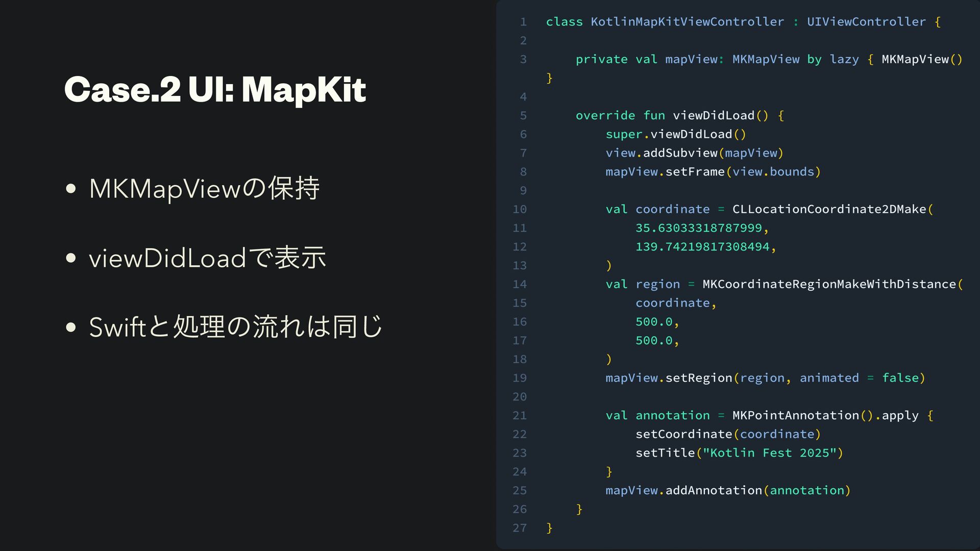The image size is (980, 551).
Task: Click MKCoordinateRegionMakeWithDistance function name
Action: pos(828,284)
